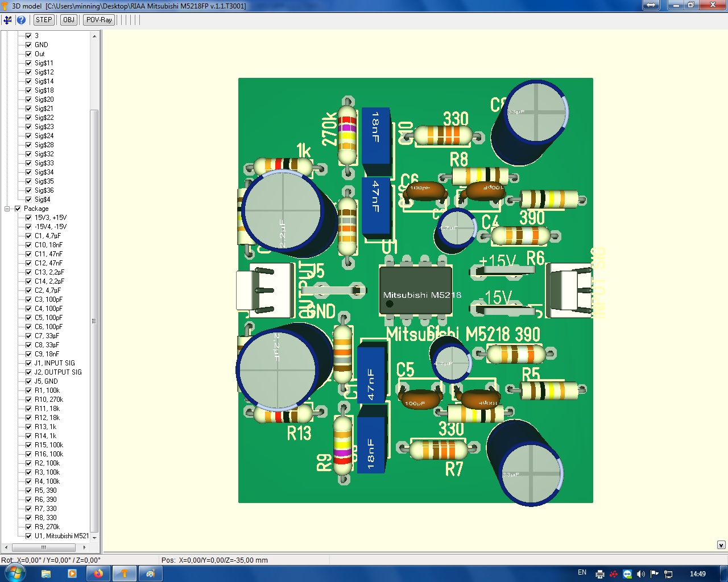Select tree row J5, GND

point(46,381)
